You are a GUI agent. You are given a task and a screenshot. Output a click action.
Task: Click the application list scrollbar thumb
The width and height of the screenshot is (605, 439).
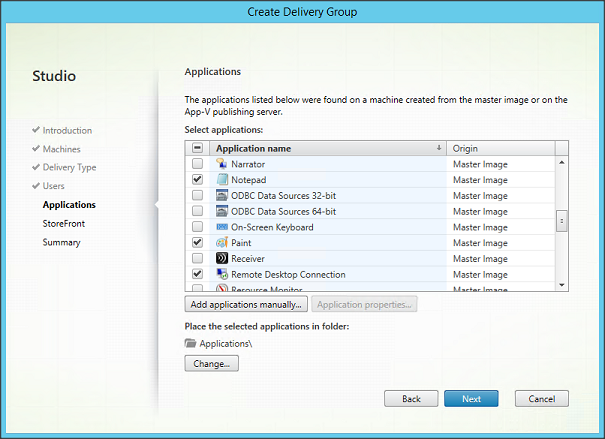(562, 221)
